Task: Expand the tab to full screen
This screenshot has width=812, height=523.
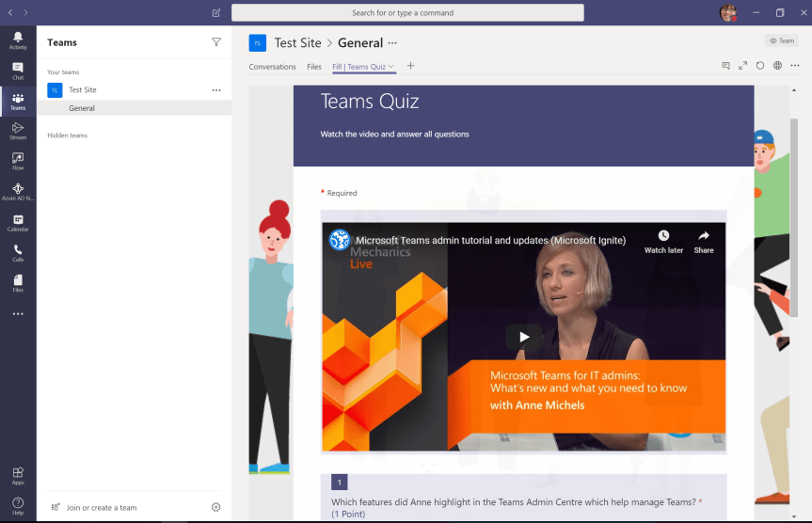Action: [x=743, y=66]
